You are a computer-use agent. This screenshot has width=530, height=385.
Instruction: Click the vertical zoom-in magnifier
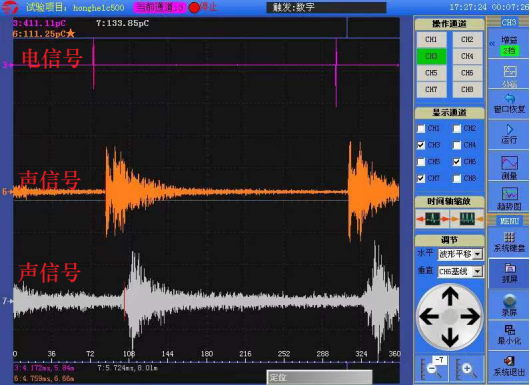click(468, 368)
